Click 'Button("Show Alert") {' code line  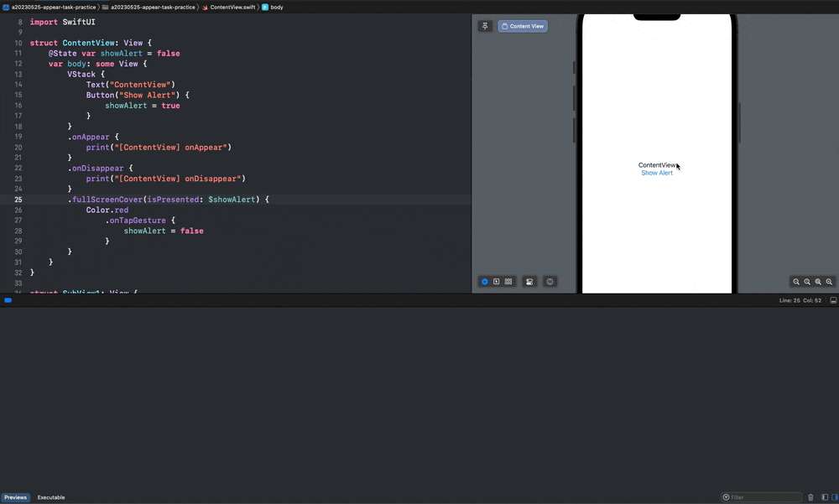pos(138,96)
